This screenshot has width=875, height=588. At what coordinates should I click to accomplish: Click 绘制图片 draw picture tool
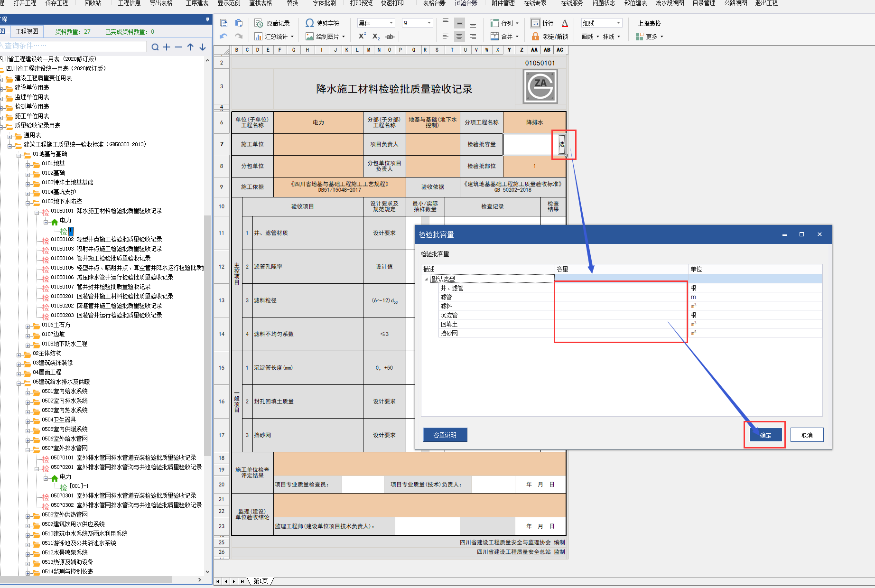point(325,37)
